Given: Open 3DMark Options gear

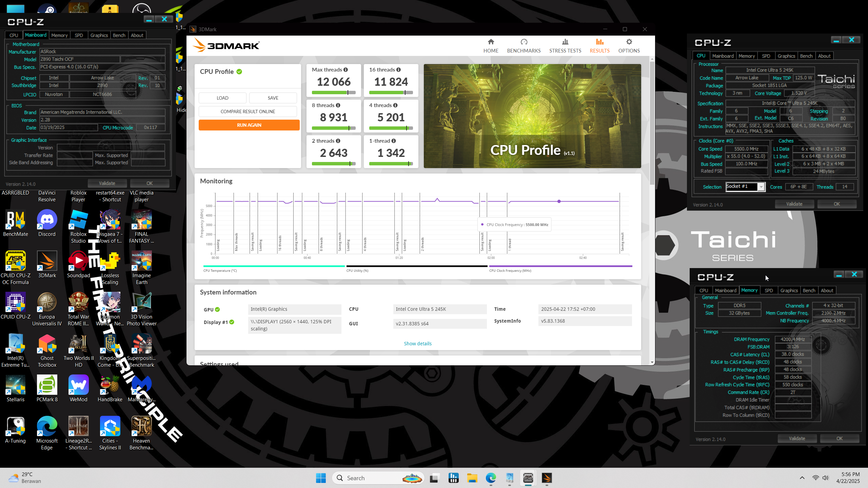Looking at the screenshot, I should click(x=629, y=46).
